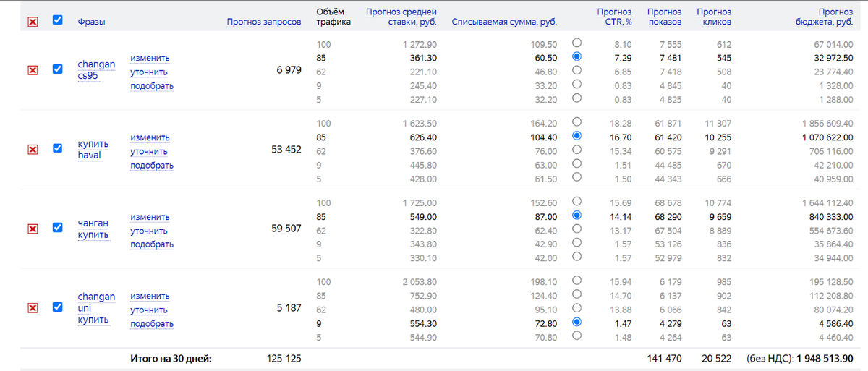The width and height of the screenshot is (868, 371).
Task: Uncheck the changan cs95 checkbox
Action: pos(58,69)
